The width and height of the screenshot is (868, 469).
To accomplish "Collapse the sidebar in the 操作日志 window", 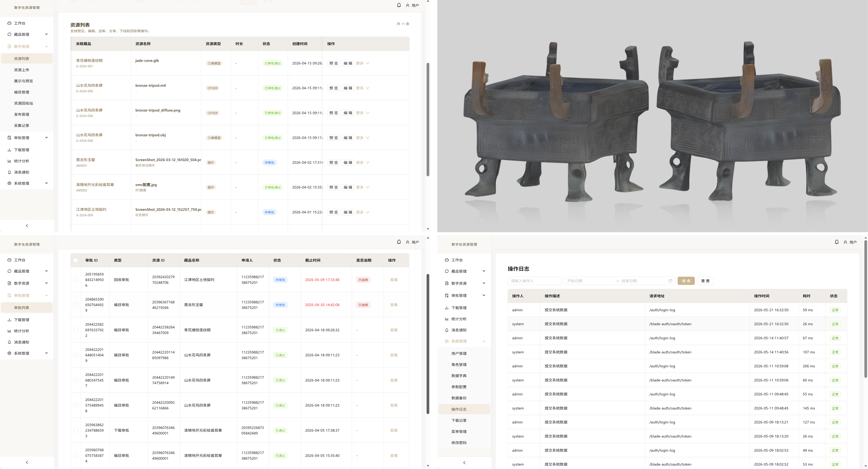I will pos(464,463).
